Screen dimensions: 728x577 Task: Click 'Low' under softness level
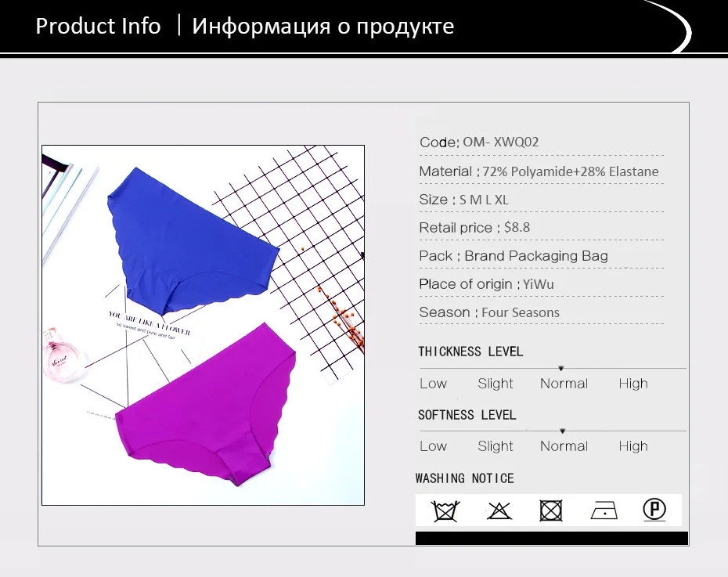point(433,446)
